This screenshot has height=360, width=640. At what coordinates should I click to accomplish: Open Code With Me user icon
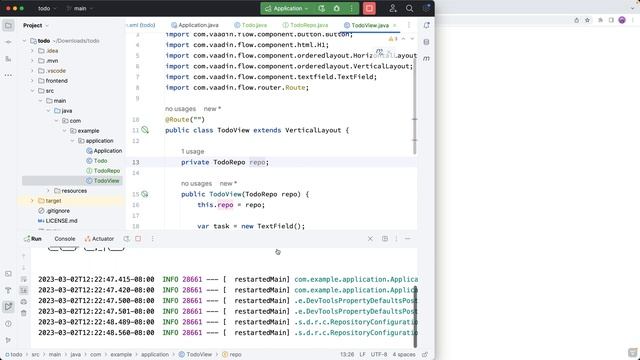click(393, 8)
